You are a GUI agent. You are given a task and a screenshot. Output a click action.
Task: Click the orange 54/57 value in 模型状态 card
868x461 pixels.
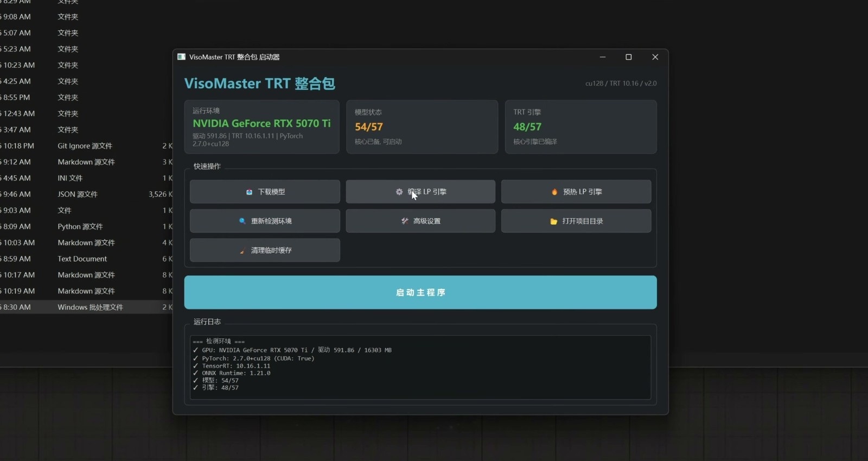point(369,127)
